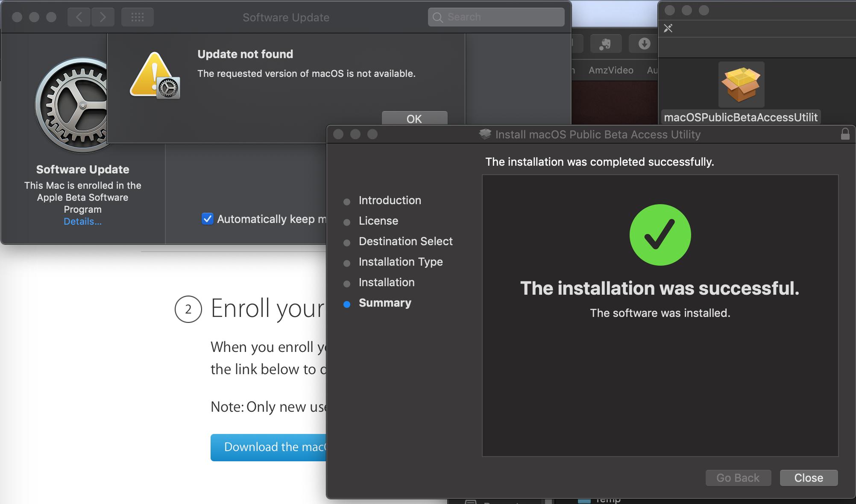The image size is (856, 504).
Task: Click the Install macOS Public Beta Access Utility title
Action: click(598, 134)
